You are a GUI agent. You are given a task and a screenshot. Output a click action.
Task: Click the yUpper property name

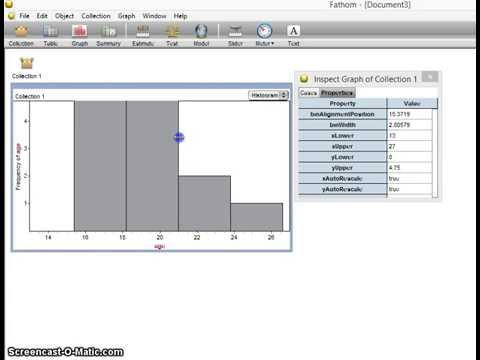343,168
